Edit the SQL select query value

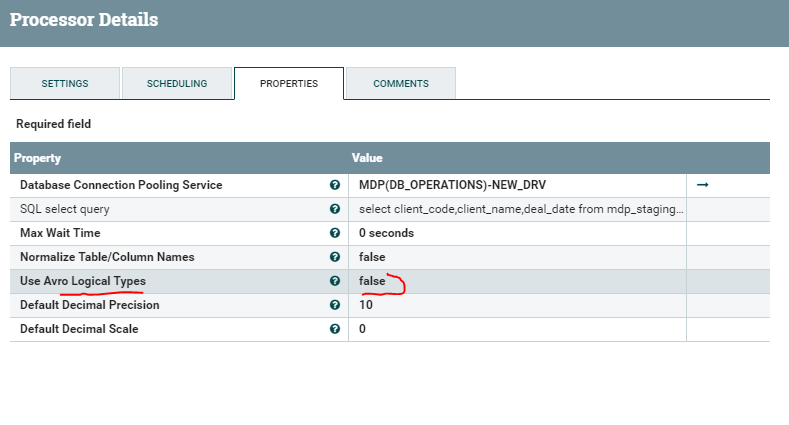[x=520, y=209]
